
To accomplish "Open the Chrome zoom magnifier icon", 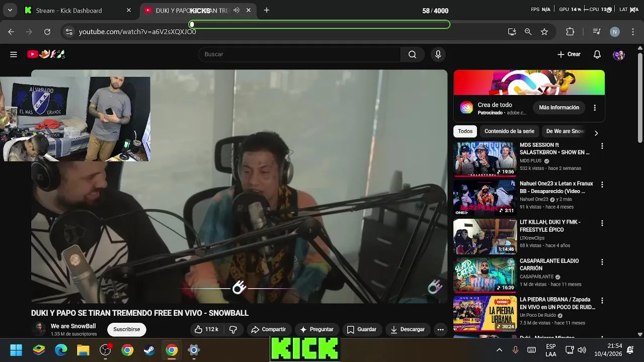I will click(x=528, y=32).
